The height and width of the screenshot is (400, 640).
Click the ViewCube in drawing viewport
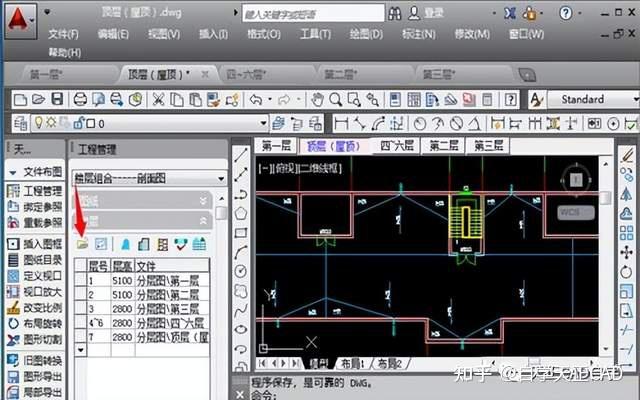(576, 179)
